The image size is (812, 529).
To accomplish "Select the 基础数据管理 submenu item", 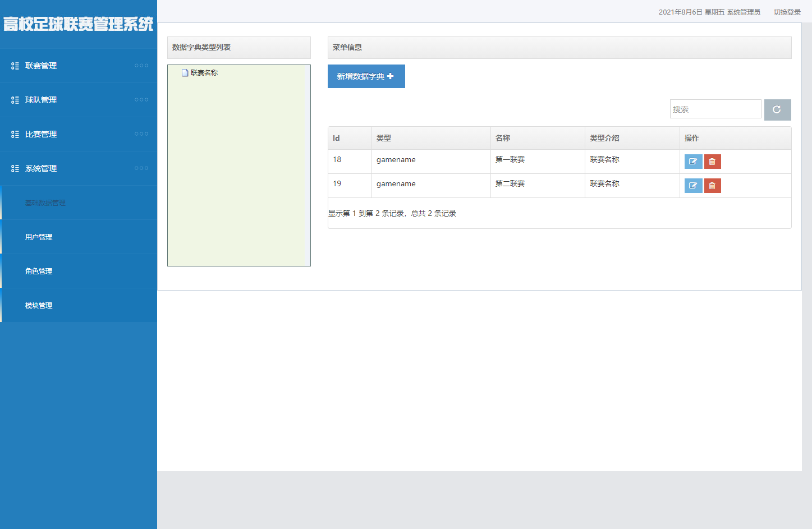I will 45,203.
